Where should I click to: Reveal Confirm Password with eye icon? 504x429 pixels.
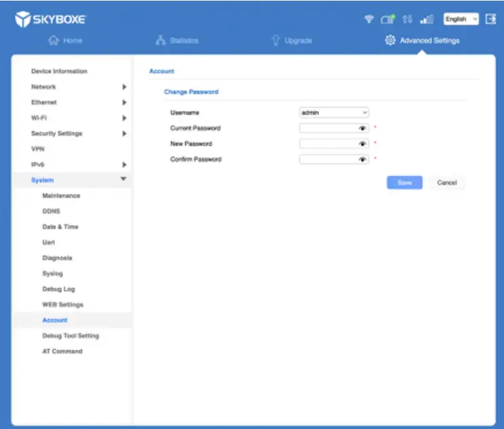coord(362,159)
